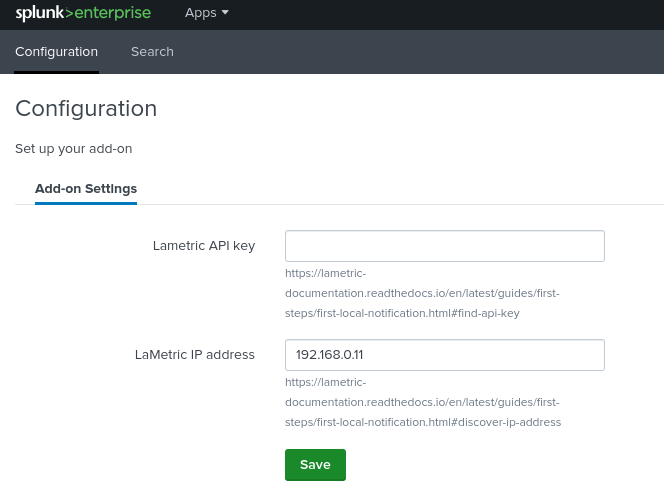This screenshot has height=497, width=664.
Task: Click the Lametric API key label
Action: (204, 246)
